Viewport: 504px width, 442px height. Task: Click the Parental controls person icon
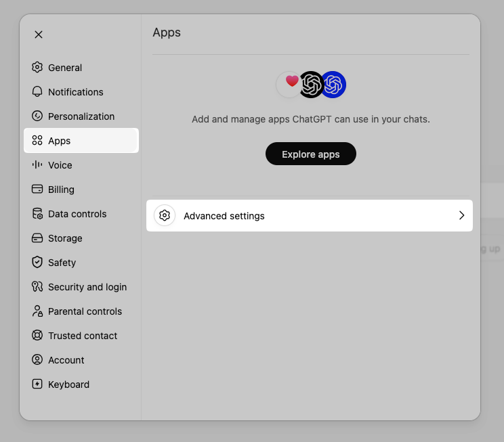coord(37,311)
